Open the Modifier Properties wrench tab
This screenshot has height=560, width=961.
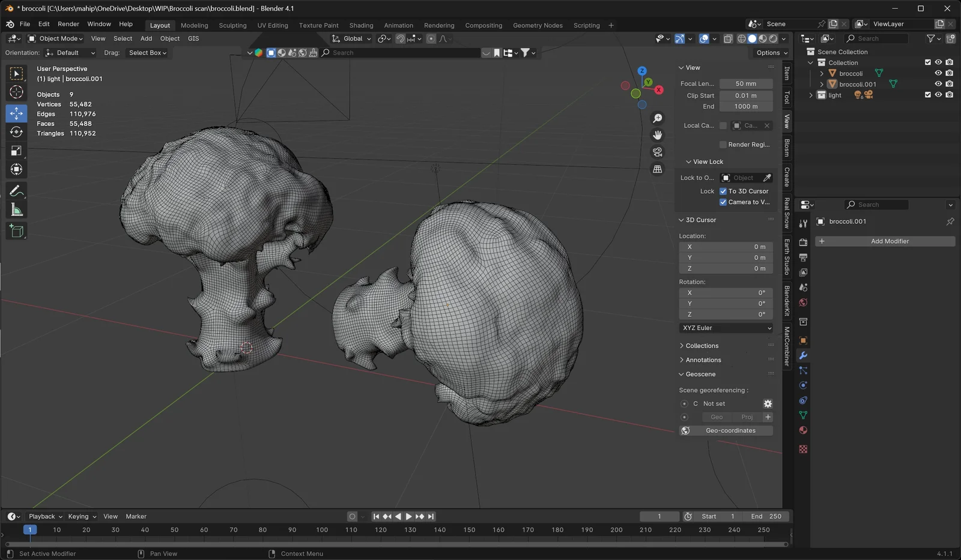click(803, 355)
